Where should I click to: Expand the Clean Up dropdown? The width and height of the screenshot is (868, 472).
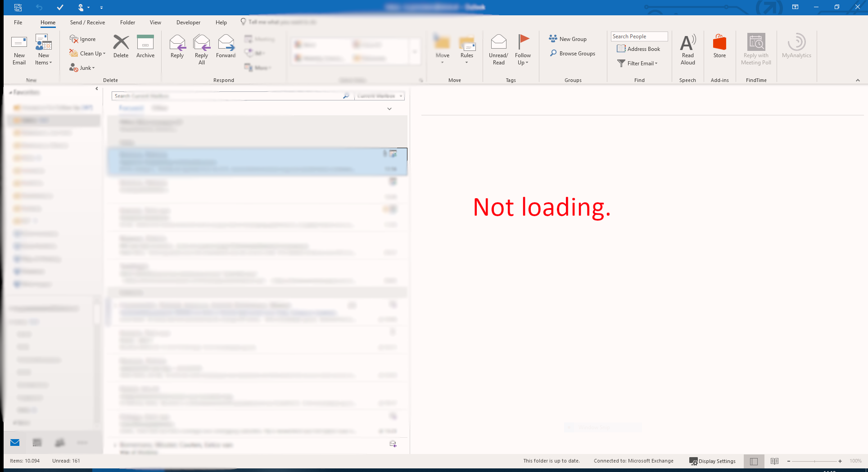point(88,53)
